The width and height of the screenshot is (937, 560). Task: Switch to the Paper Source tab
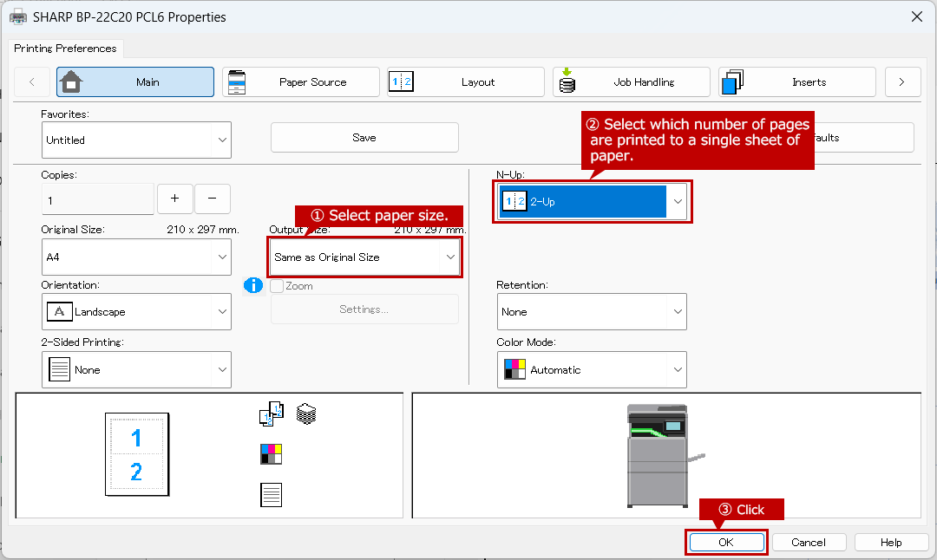[x=300, y=81]
